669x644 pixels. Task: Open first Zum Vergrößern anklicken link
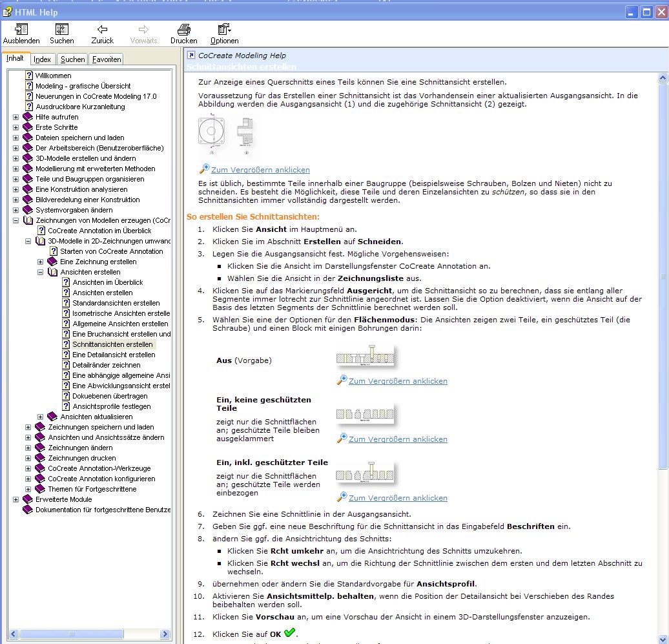(261, 170)
